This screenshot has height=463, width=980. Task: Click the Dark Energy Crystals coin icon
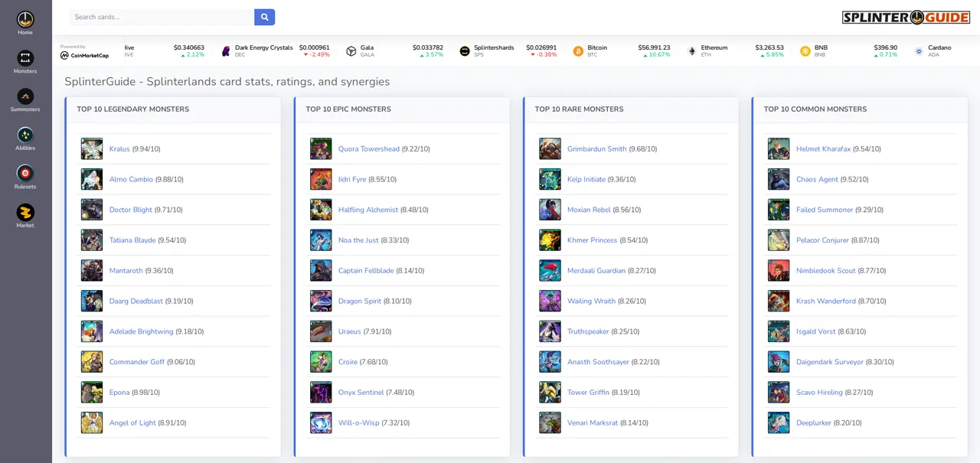pos(226,51)
